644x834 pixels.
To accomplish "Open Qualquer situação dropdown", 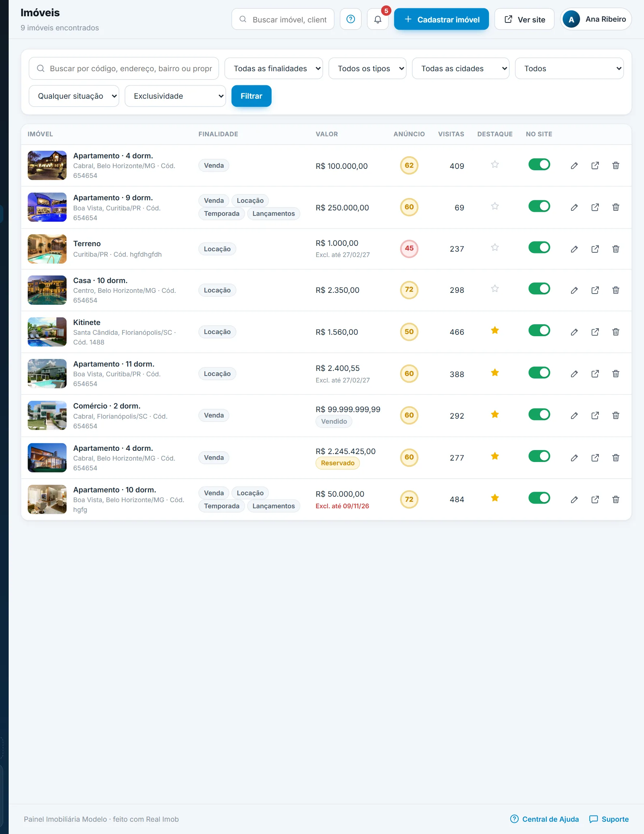I will point(74,96).
